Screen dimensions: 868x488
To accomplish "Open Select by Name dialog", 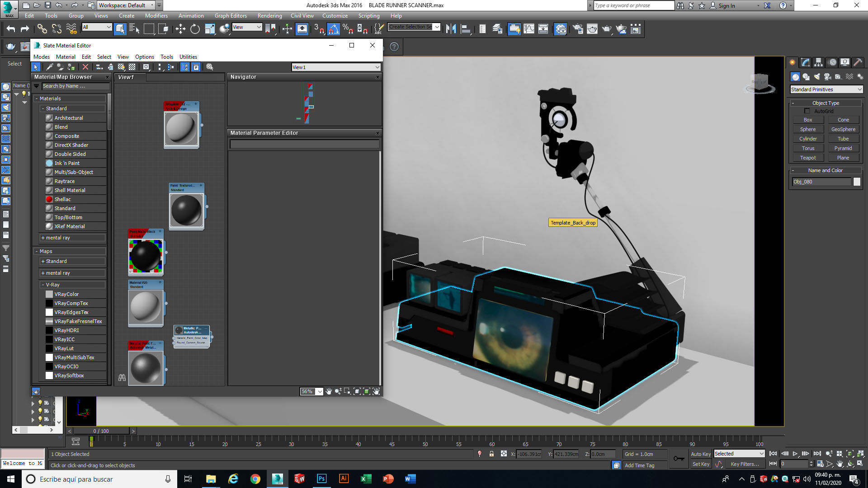I will pos(134,29).
